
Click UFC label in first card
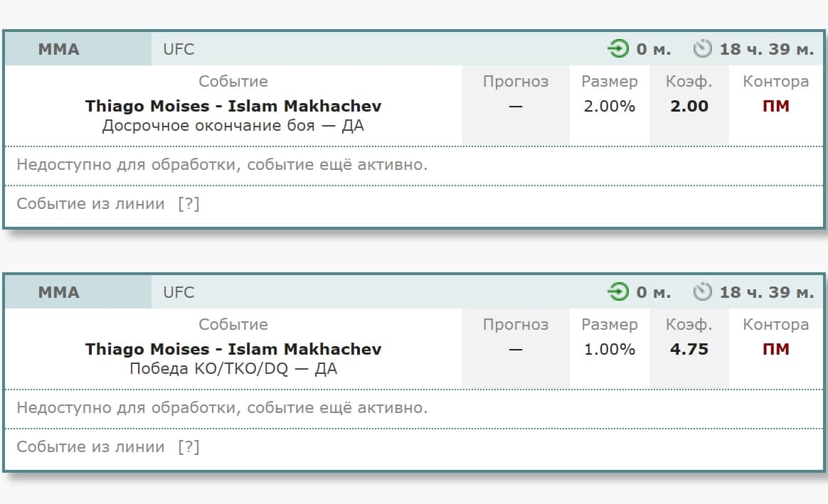click(x=179, y=49)
